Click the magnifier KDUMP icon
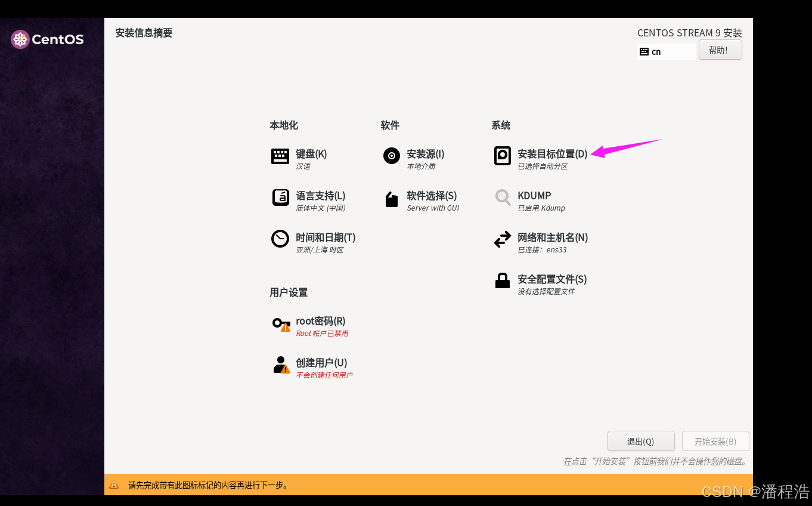812x506 pixels. 503,198
